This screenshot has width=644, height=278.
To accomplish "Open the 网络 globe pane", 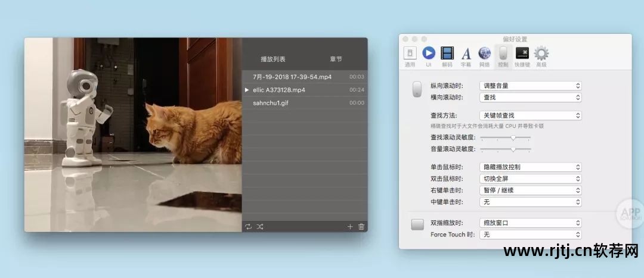I will [484, 57].
